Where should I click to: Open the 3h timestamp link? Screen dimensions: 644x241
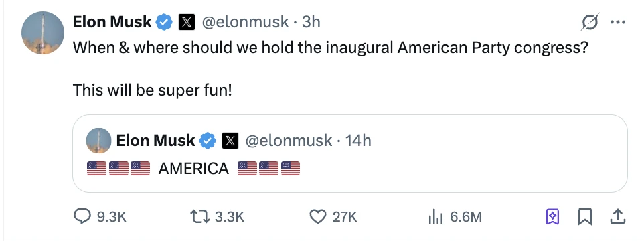311,22
